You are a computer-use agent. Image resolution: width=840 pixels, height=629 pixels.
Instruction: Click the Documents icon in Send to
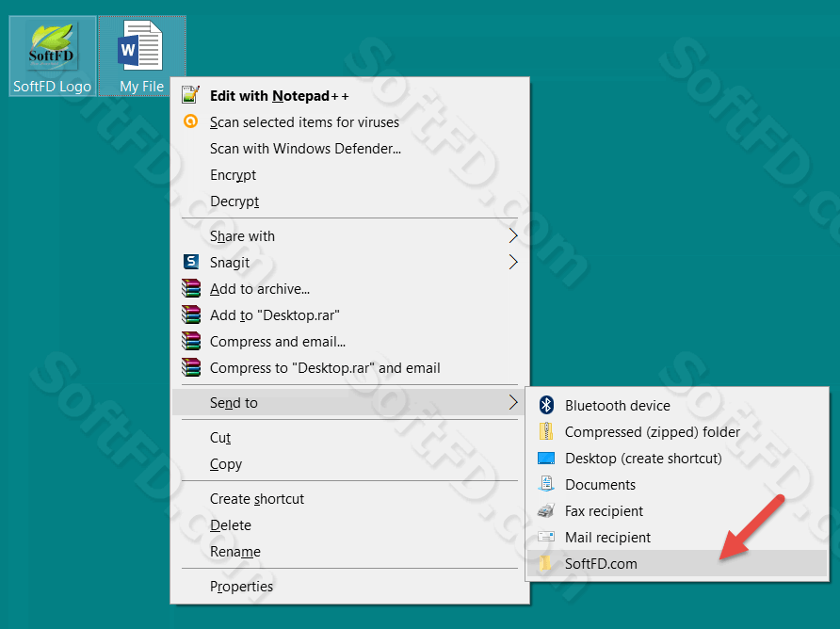pyautogui.click(x=546, y=484)
